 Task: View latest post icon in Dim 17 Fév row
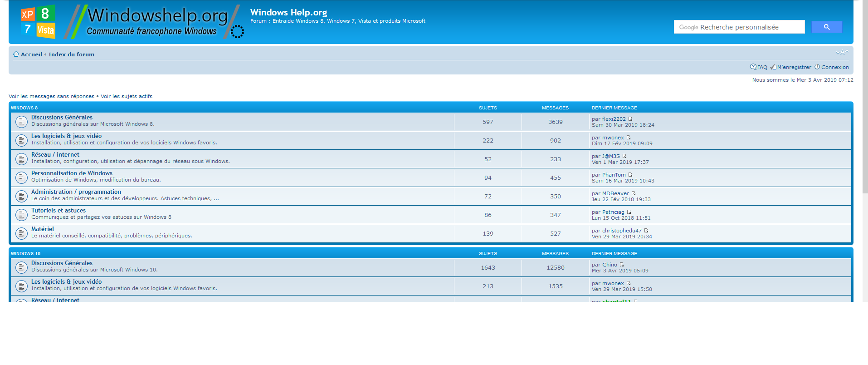[629, 138]
